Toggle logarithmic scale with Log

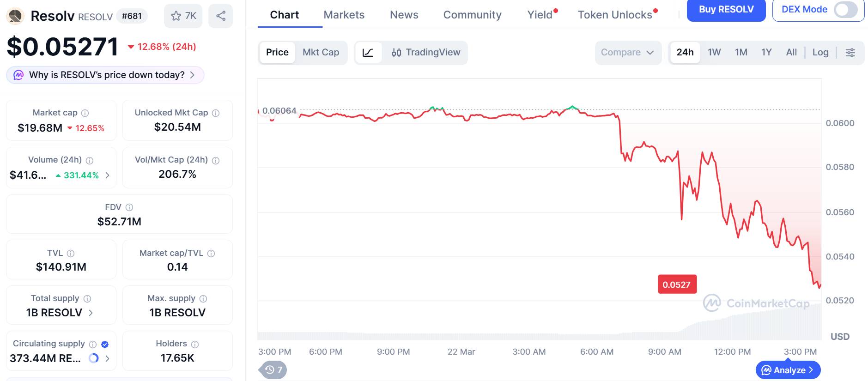(x=820, y=52)
